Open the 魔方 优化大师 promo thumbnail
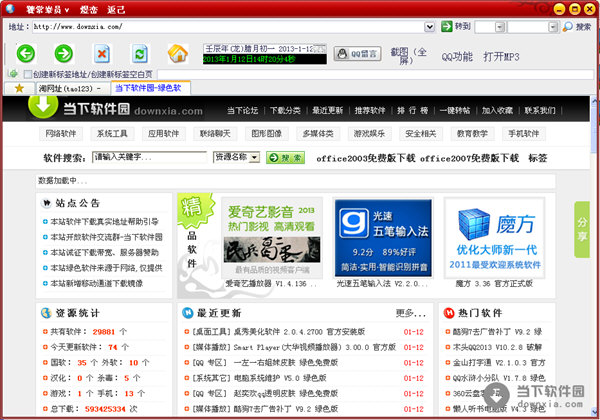 tap(494, 238)
